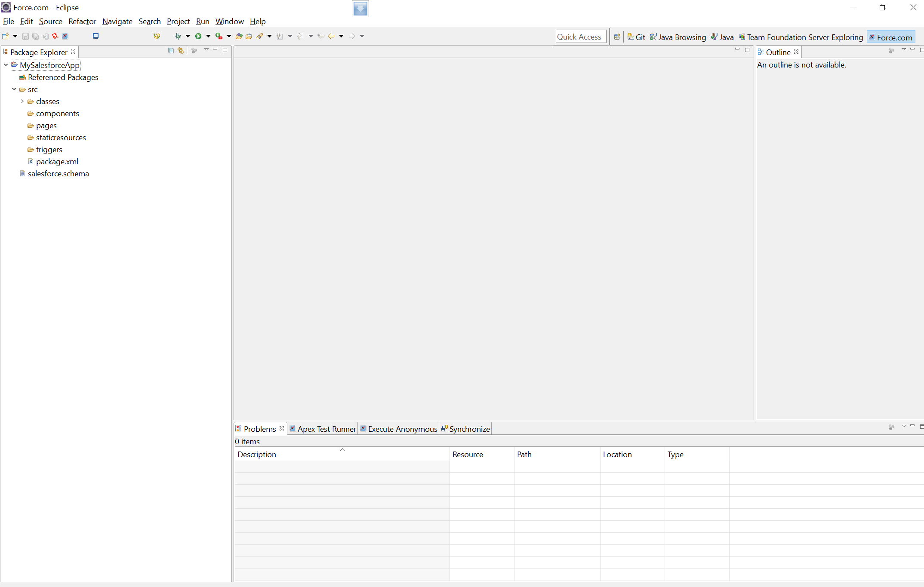924x587 pixels.
Task: Click the blue monitor console icon in toolbar
Action: [x=95, y=36]
